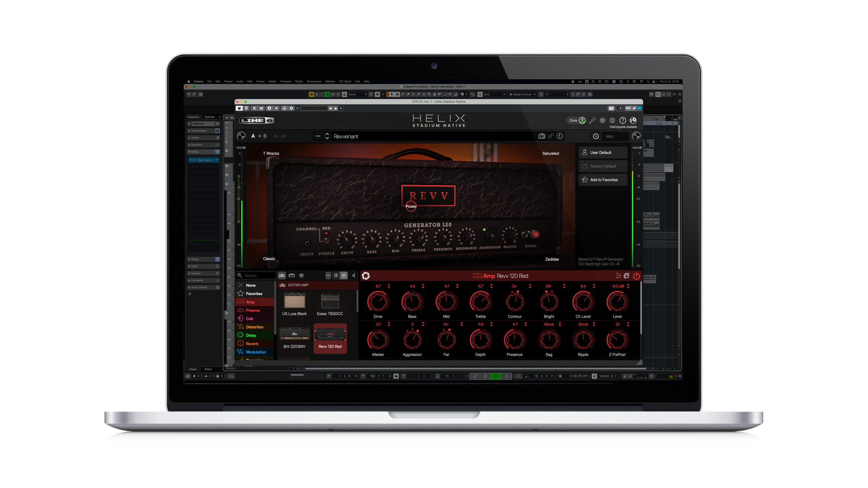Click the Chris account profile icon
This screenshot has height=488, width=868.
click(582, 120)
